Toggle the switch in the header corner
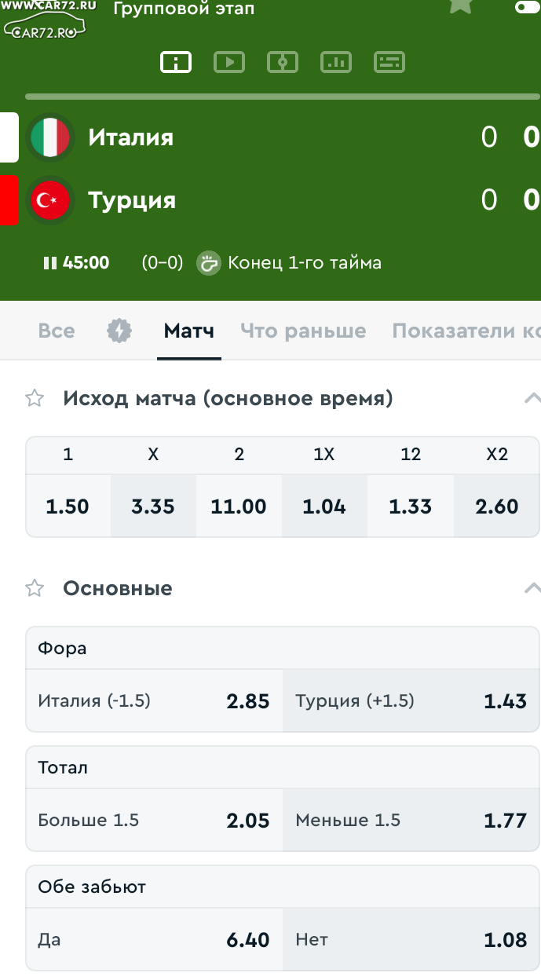This screenshot has width=541, height=980. click(528, 7)
